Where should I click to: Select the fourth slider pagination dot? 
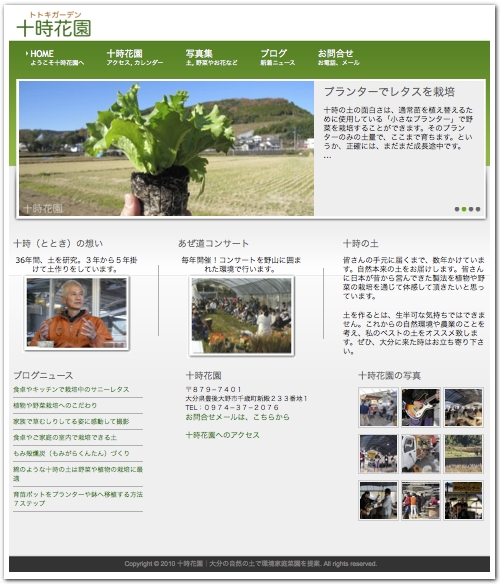[x=478, y=209]
